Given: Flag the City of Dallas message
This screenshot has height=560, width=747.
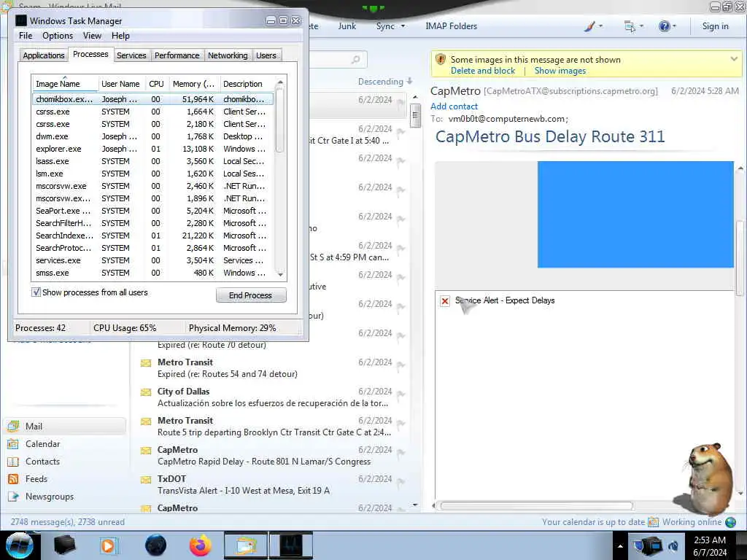Looking at the screenshot, I should pyautogui.click(x=400, y=394).
